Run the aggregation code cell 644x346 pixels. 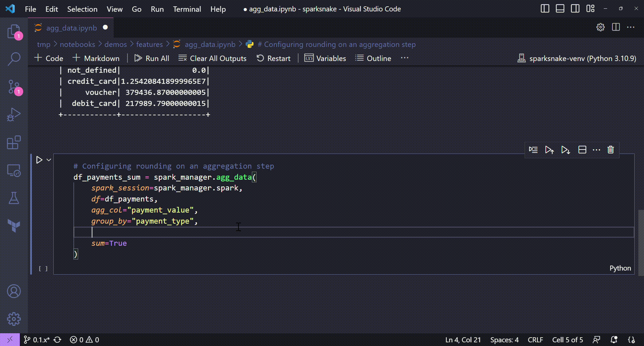click(x=39, y=160)
